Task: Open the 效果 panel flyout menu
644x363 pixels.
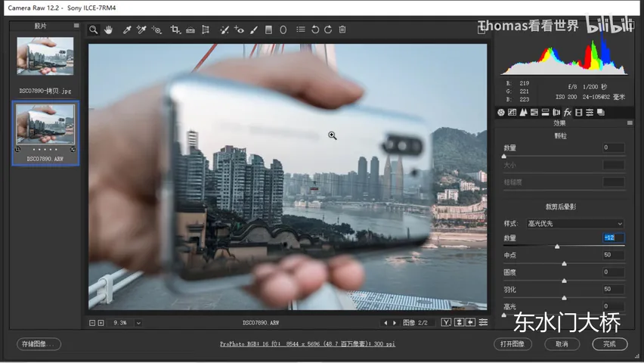Action: tap(630, 123)
